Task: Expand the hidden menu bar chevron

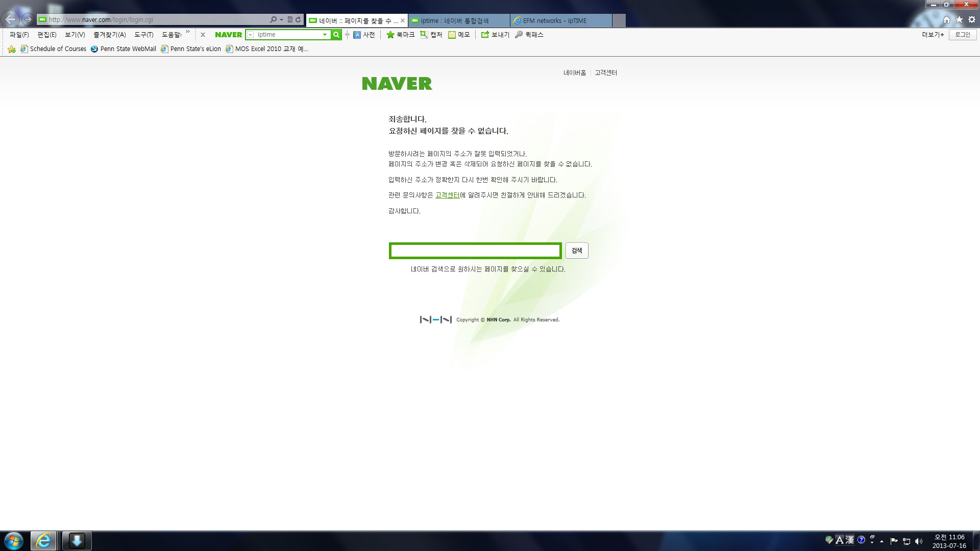Action: coord(188,32)
